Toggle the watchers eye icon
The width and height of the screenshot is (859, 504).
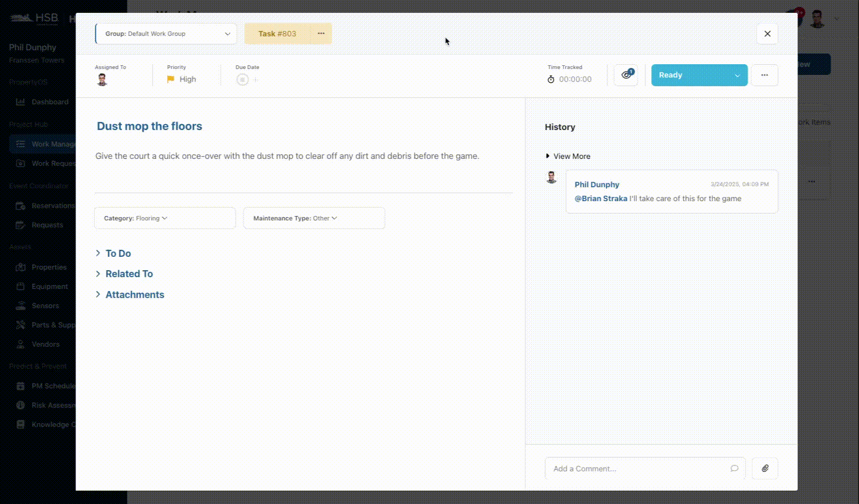click(x=626, y=75)
